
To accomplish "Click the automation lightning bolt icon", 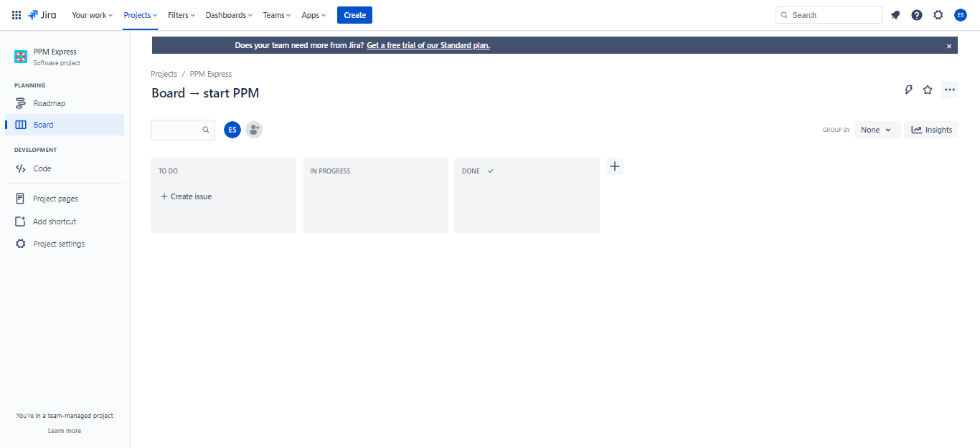I will coord(908,90).
